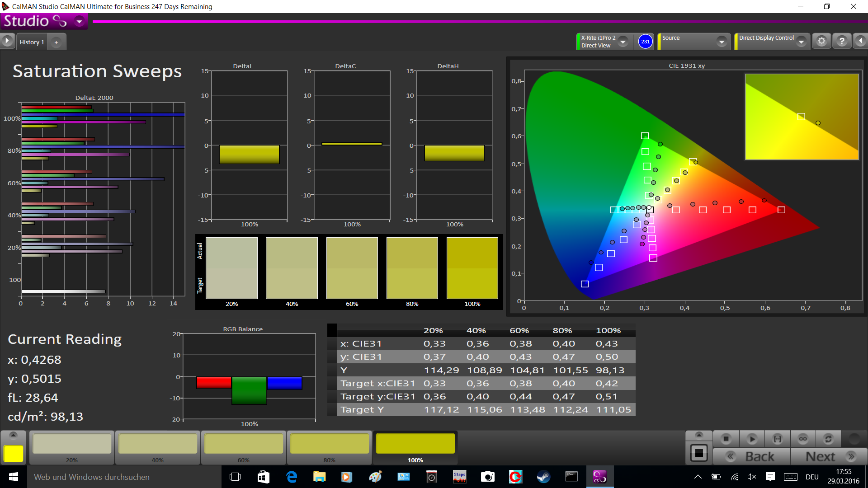Screen dimensions: 868x488
Task: Click the blue 231 meter timer circle
Action: tap(645, 42)
